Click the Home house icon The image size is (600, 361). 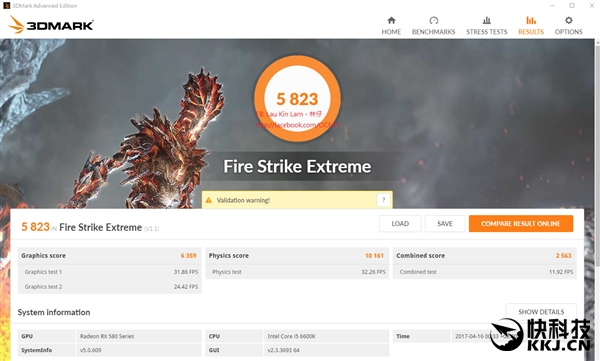(391, 20)
